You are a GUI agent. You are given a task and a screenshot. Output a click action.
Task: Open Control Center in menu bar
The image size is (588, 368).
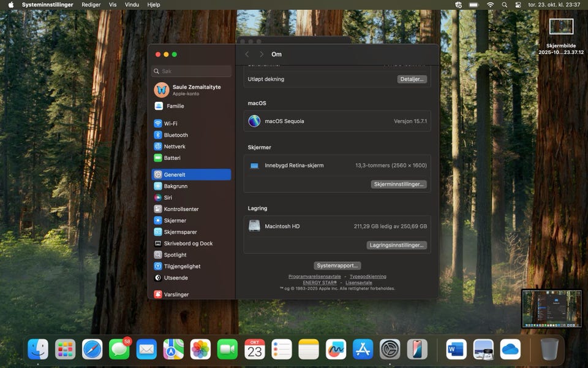click(518, 4)
